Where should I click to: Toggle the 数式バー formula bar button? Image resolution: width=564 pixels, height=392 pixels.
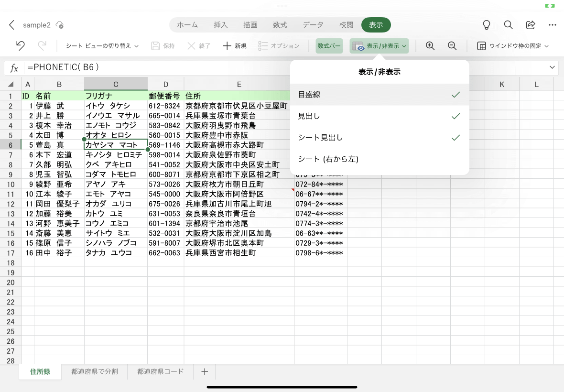tap(329, 46)
